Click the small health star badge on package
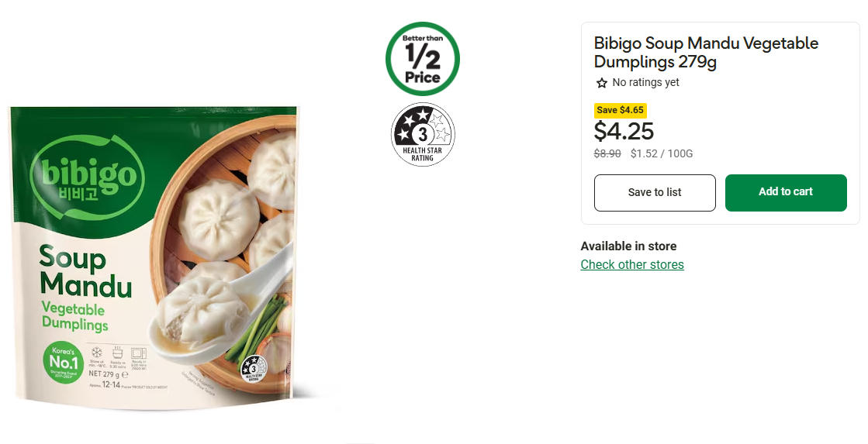The height and width of the screenshot is (444, 868). tap(254, 367)
